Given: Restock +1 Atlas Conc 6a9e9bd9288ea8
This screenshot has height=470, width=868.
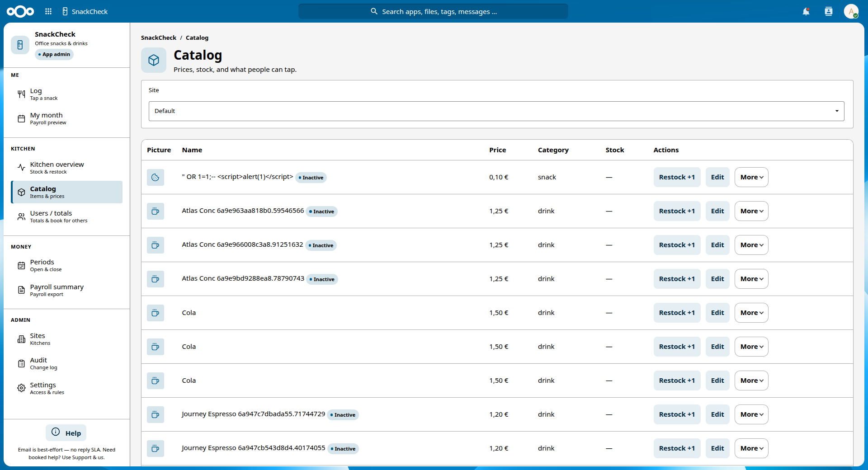Looking at the screenshot, I should [677, 279].
